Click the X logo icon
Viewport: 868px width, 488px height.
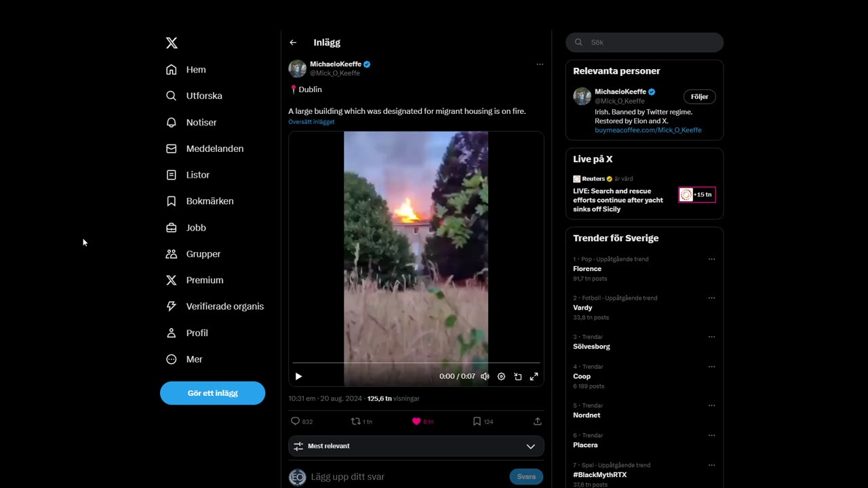click(x=172, y=43)
